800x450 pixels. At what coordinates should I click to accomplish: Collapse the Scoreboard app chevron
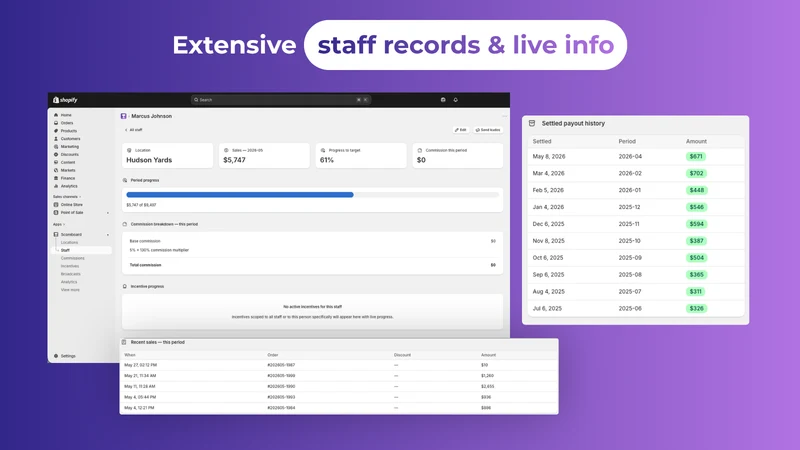(108, 235)
